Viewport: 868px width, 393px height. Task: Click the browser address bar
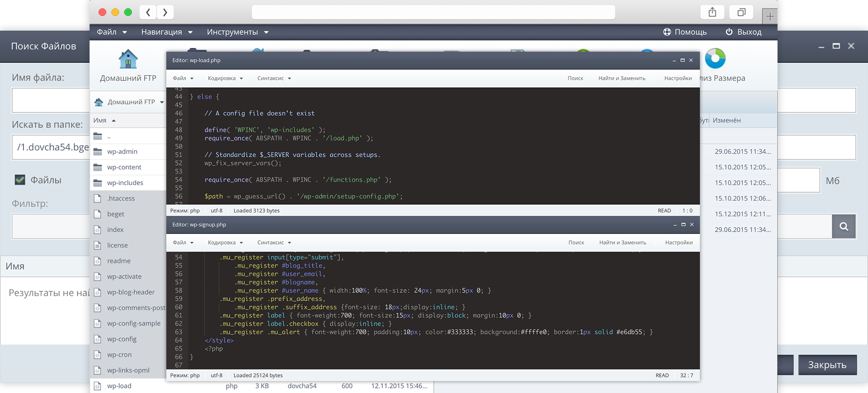[x=433, y=12]
